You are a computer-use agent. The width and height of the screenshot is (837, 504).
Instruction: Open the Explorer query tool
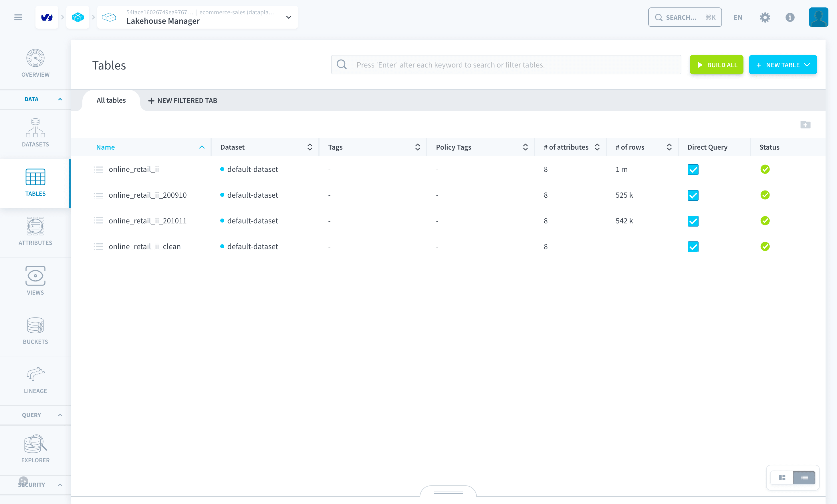click(x=35, y=448)
